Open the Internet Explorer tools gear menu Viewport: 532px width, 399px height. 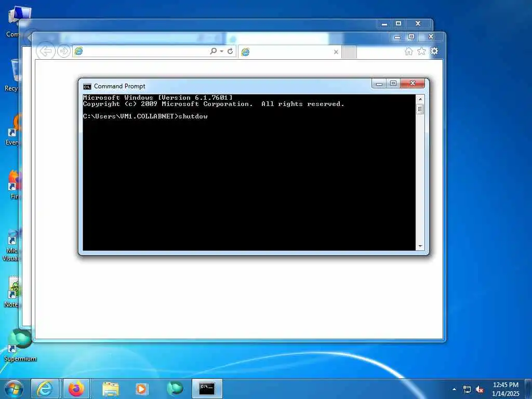point(434,51)
